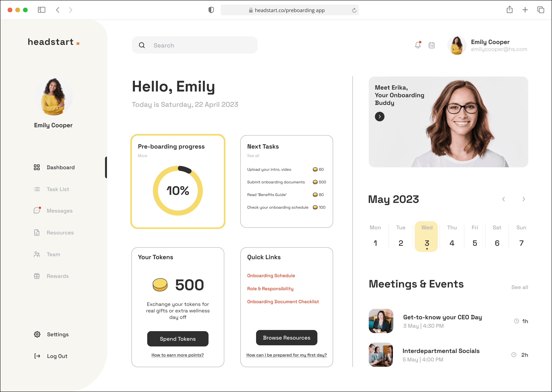Screen dimensions: 552x392
Task: Click the Settings gear icon
Action: click(x=37, y=334)
